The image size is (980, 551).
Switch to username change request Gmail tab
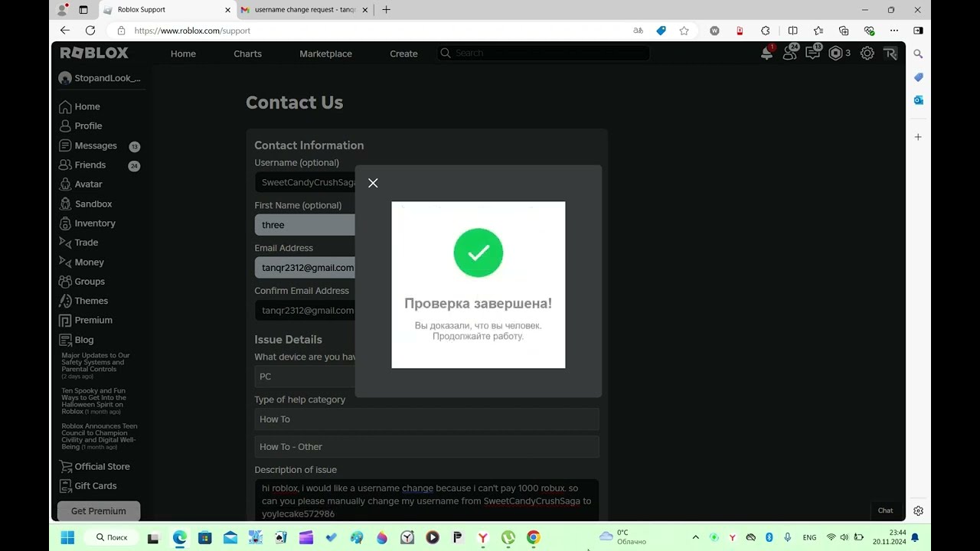[x=305, y=10]
